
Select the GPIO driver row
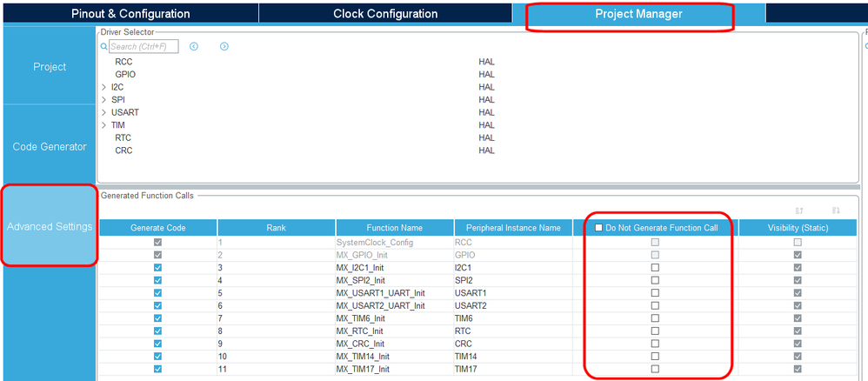(x=125, y=74)
